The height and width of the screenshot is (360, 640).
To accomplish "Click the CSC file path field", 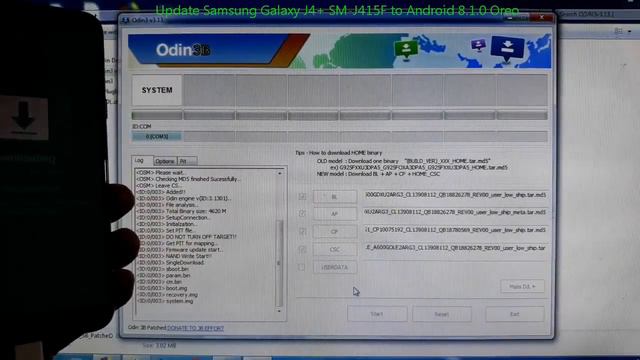I will pyautogui.click(x=455, y=248).
